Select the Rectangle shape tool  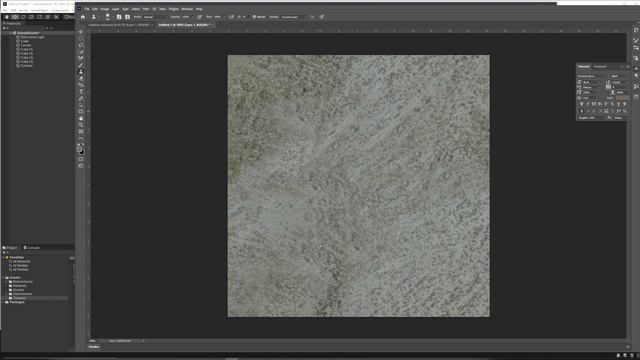click(x=81, y=111)
